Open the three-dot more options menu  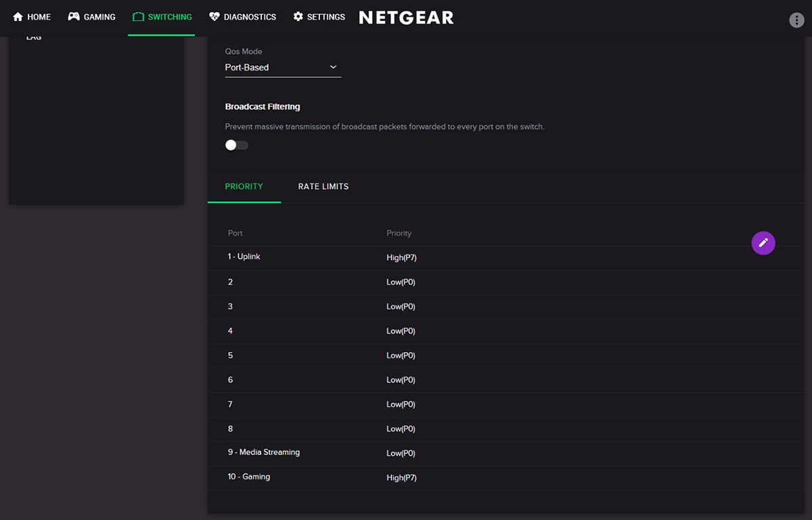coord(796,20)
